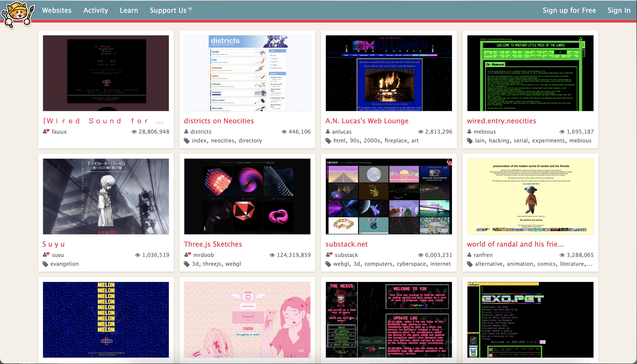This screenshot has width=637, height=364.
Task: Select the 'comics' tag
Action: click(547, 264)
